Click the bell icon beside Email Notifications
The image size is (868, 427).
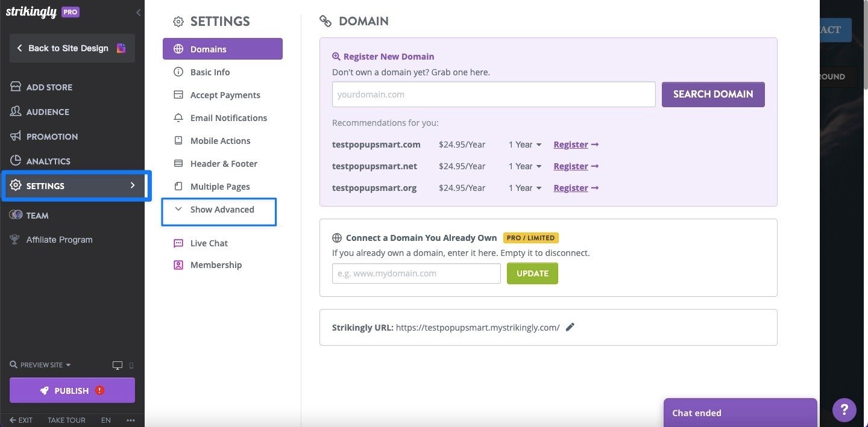pyautogui.click(x=178, y=117)
